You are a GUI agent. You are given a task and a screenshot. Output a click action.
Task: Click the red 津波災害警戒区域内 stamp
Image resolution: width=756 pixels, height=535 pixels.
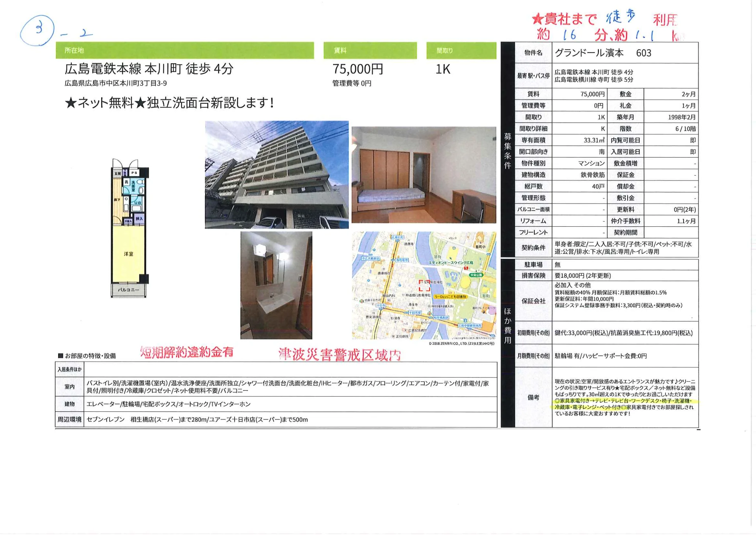coord(339,354)
